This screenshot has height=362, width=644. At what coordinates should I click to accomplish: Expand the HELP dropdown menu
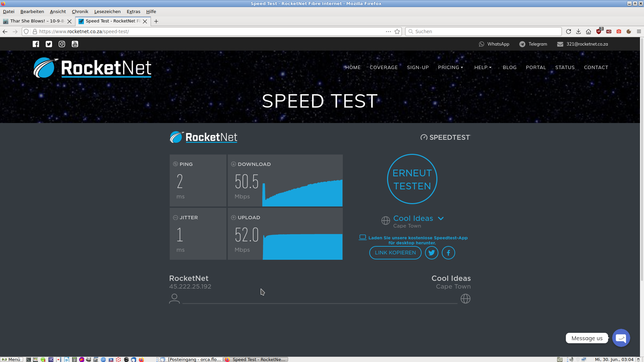[x=483, y=67]
